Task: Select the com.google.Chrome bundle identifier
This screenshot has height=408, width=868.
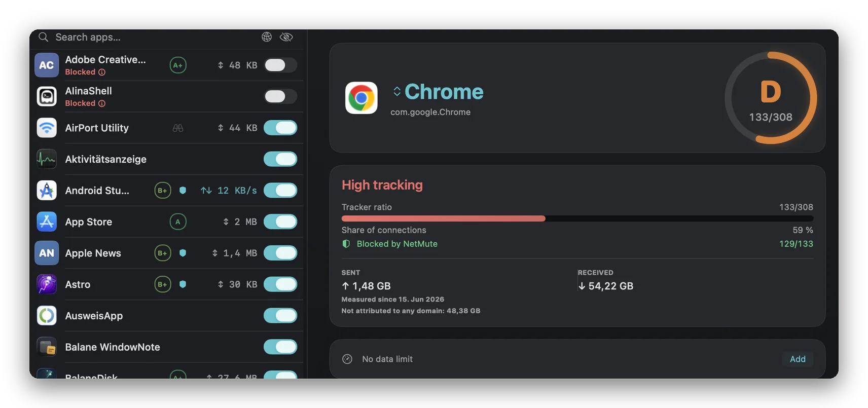Action: click(x=430, y=112)
